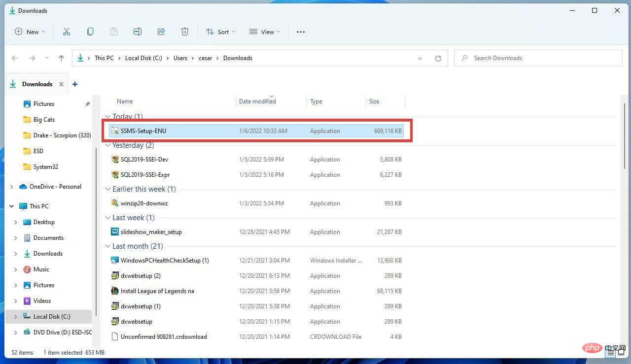Viewport: 631px width, 364px height.
Task: Click the navigation pane scrollbar
Action: (x=96, y=232)
